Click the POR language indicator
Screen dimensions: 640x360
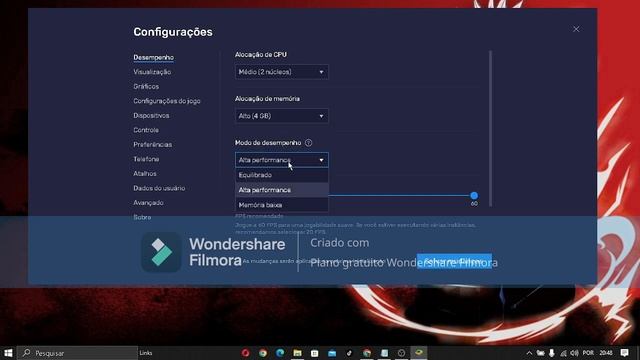[588, 353]
